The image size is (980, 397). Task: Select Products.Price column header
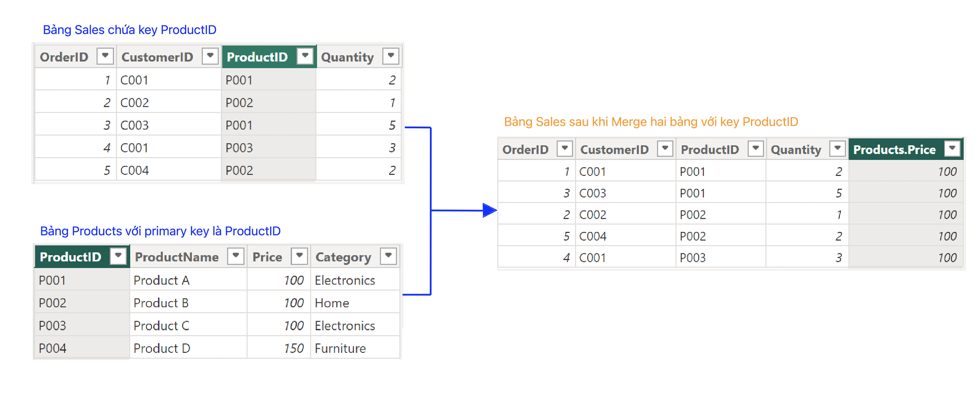(905, 149)
